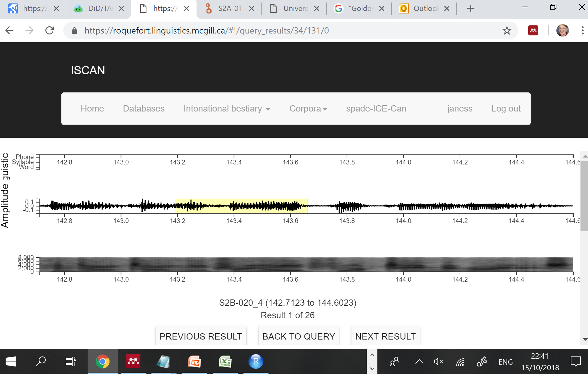Viewport: 588px width, 374px height.
Task: Click the NEXT RESULT button
Action: tap(385, 336)
